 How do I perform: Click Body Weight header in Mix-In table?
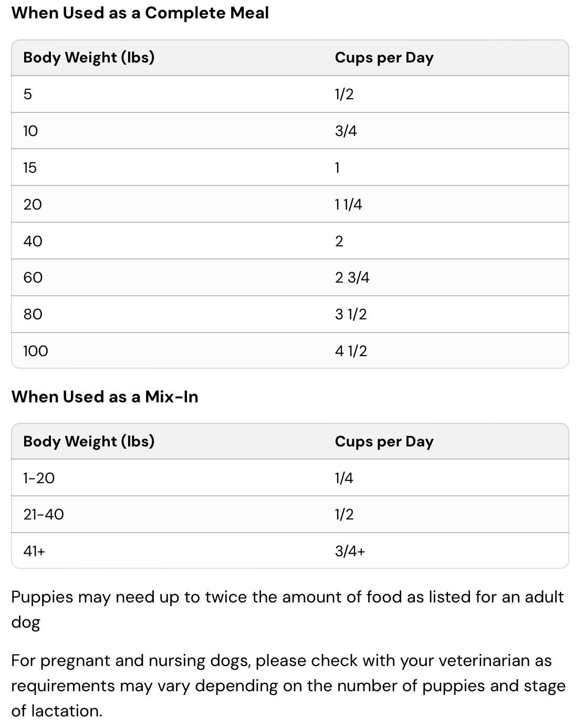tap(89, 441)
